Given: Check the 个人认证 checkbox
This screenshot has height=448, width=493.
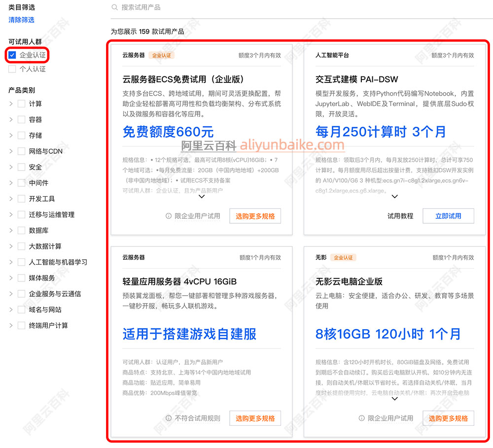Looking at the screenshot, I should 12,69.
